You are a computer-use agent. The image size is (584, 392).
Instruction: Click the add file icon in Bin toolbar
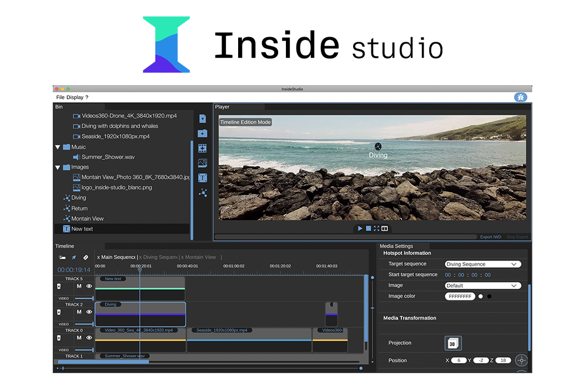(x=202, y=119)
